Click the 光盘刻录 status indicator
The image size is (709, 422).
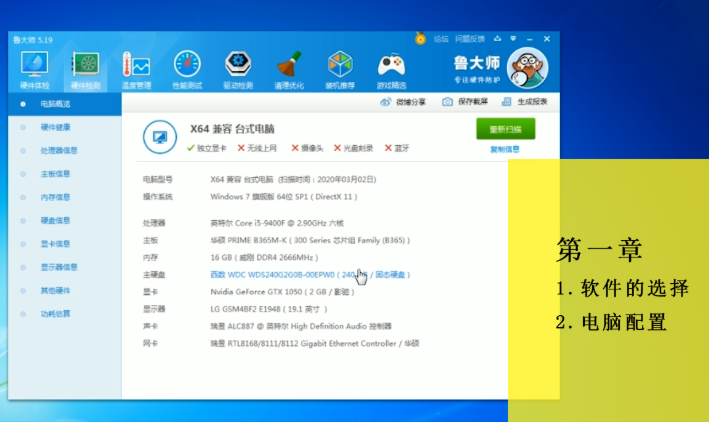[x=353, y=148]
